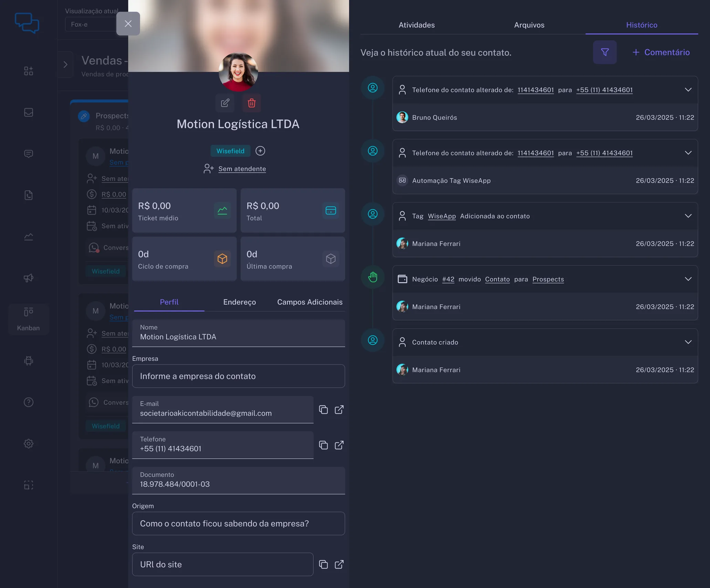Click the Empresa input field
The width and height of the screenshot is (710, 588).
coord(239,376)
